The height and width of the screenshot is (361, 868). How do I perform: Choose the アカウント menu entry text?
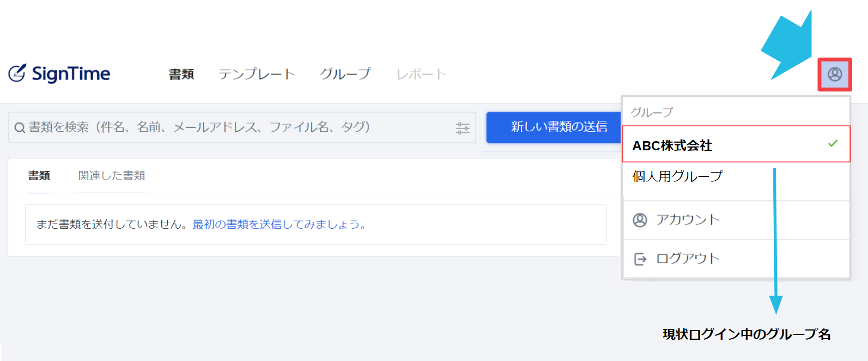tap(688, 219)
